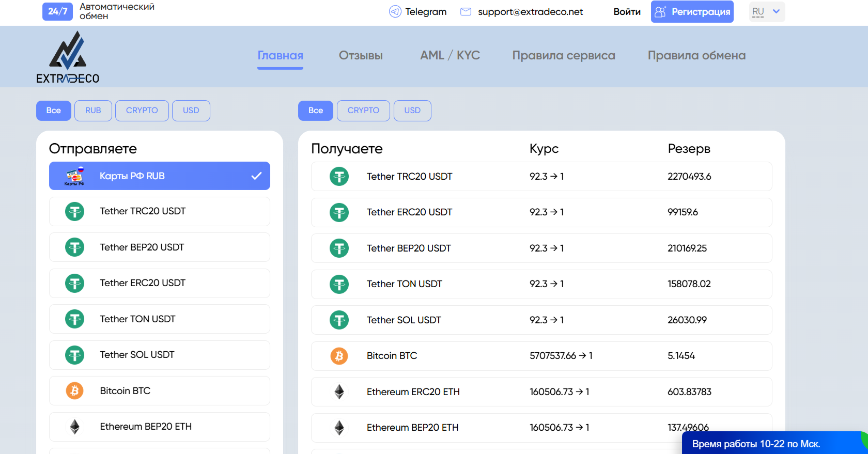The height and width of the screenshot is (454, 868).
Task: Filter receiving currencies by USD
Action: click(x=412, y=111)
